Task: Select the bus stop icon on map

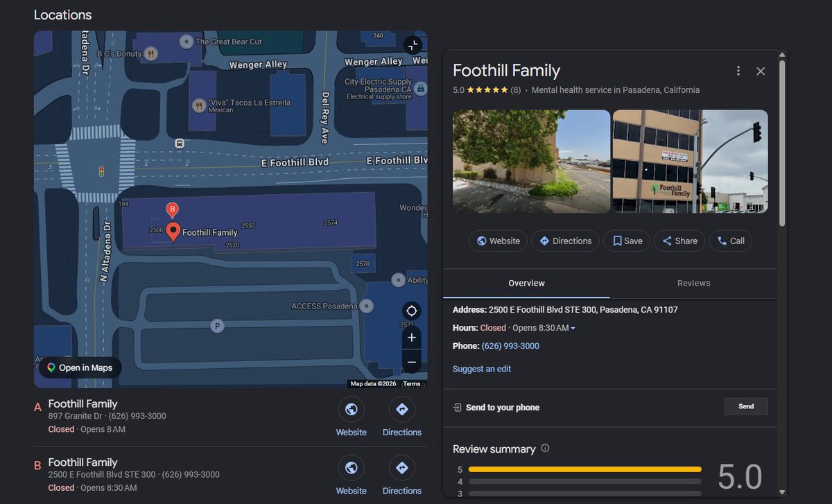Action: (x=180, y=144)
